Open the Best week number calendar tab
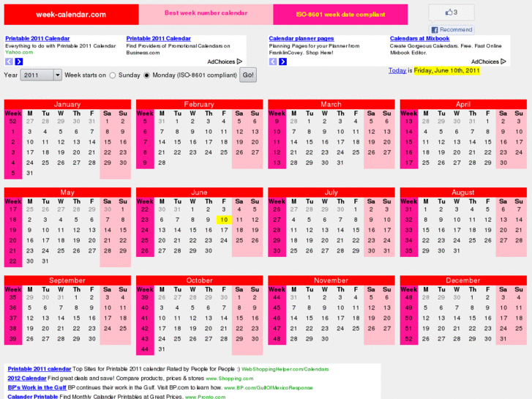 [206, 13]
